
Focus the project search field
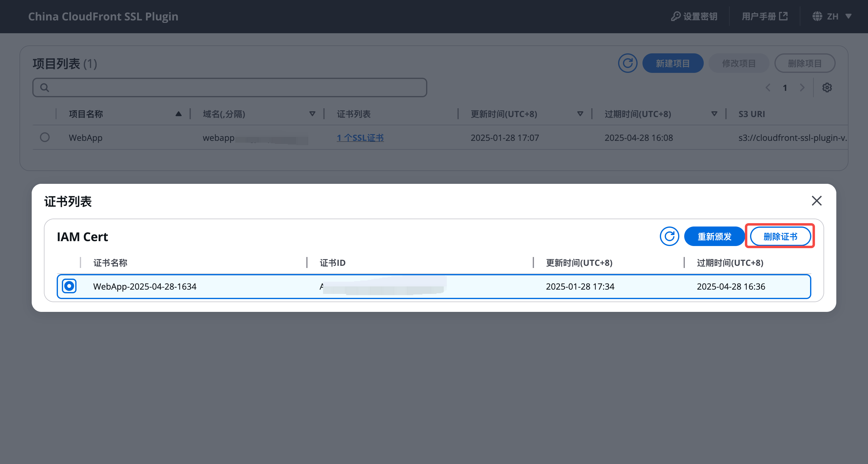point(230,87)
